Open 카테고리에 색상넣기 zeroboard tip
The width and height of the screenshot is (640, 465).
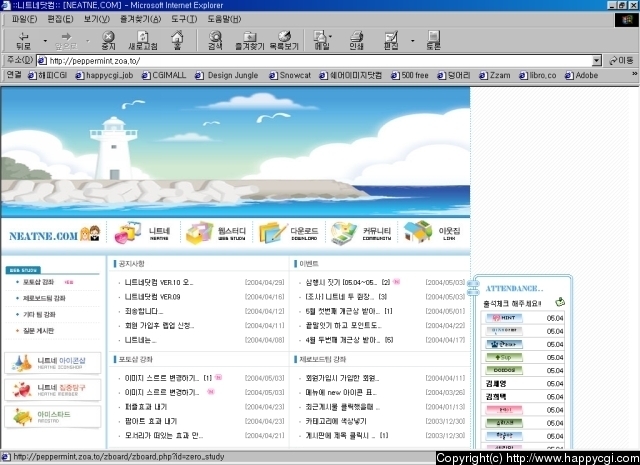pos(336,421)
